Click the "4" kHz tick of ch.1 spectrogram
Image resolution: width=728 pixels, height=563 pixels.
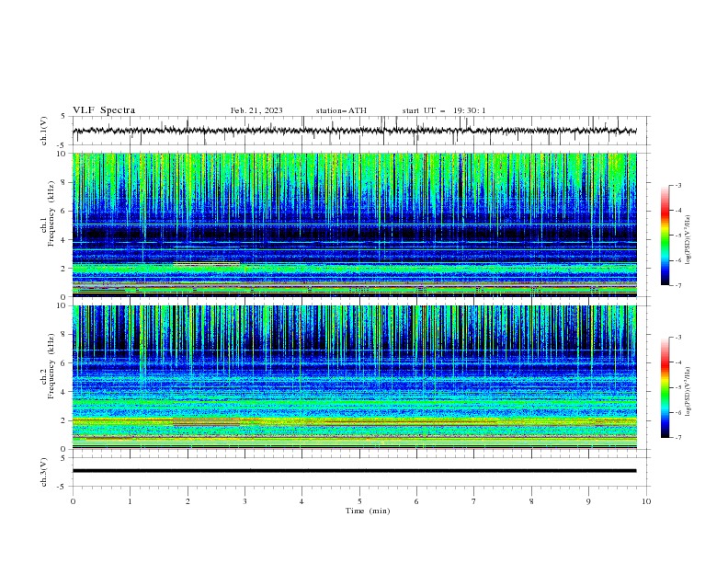click(x=64, y=240)
